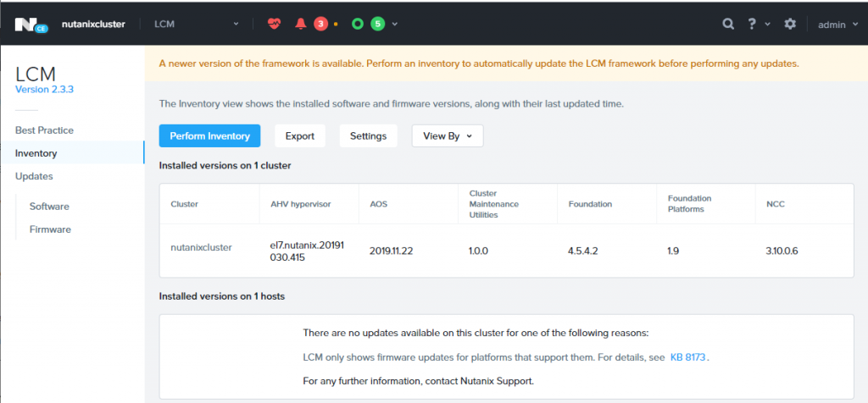
Task: Expand the help menu chevron
Action: tap(767, 25)
